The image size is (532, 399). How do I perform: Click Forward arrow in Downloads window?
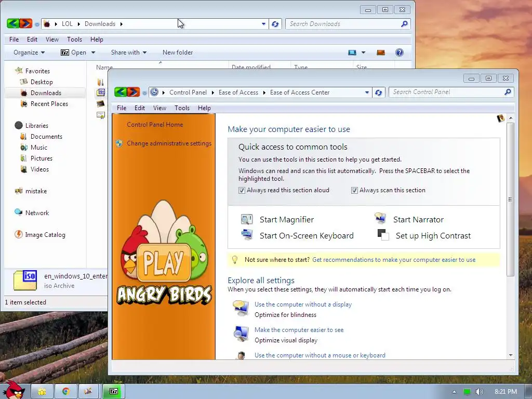pos(26,23)
